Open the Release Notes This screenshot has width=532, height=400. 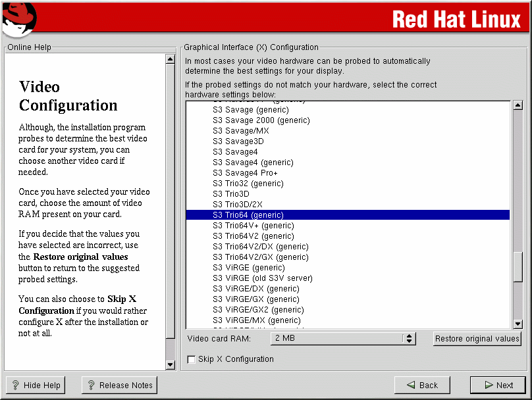[119, 386]
